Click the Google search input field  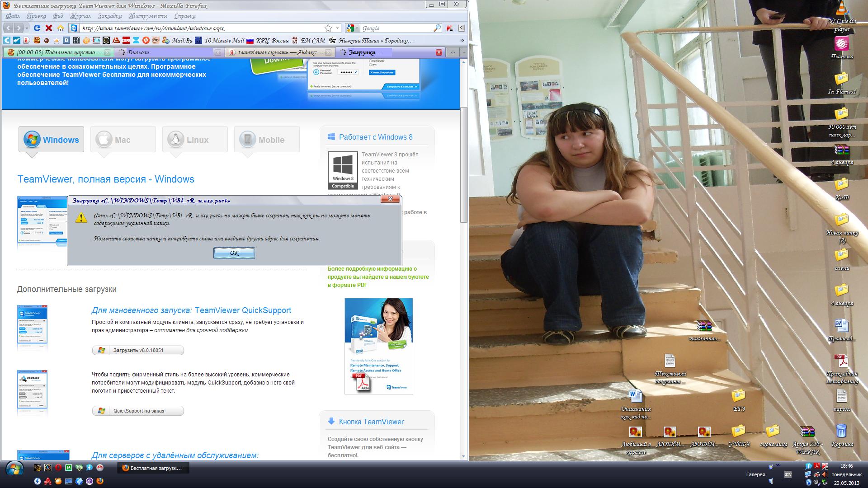click(x=396, y=28)
